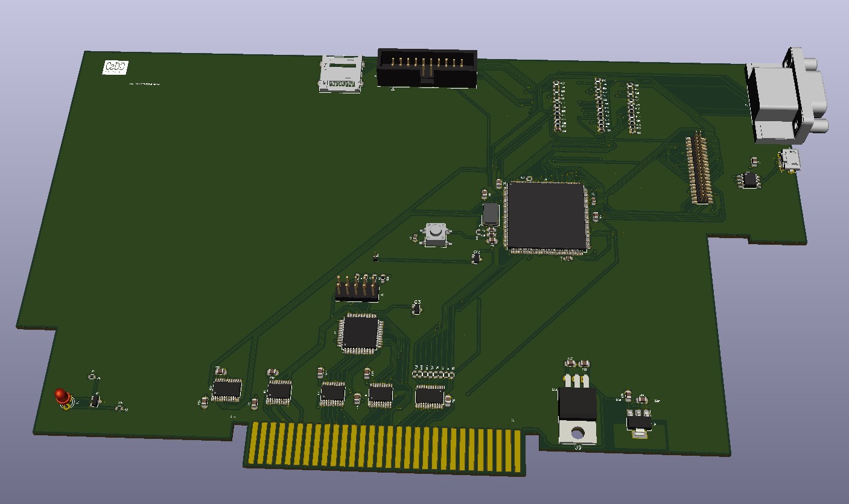Screen dimensions: 849x504
Task: Select the gray D-sub connector
Action: (786, 99)
